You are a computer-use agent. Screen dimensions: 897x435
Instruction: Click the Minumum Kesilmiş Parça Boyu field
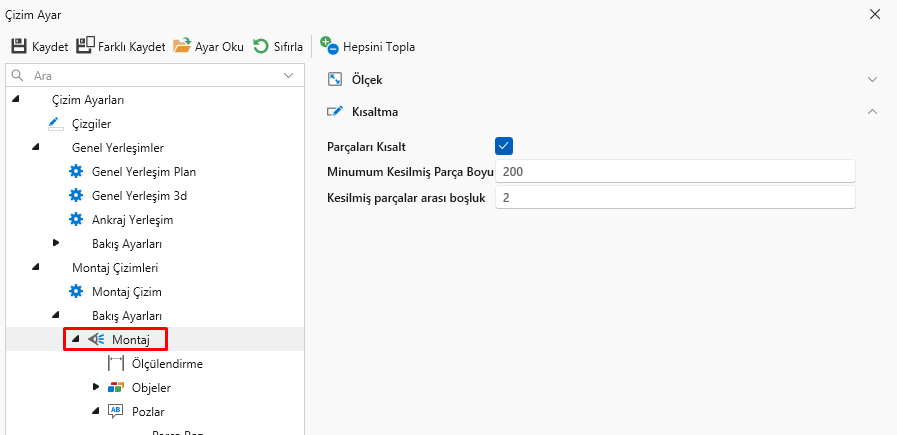675,171
